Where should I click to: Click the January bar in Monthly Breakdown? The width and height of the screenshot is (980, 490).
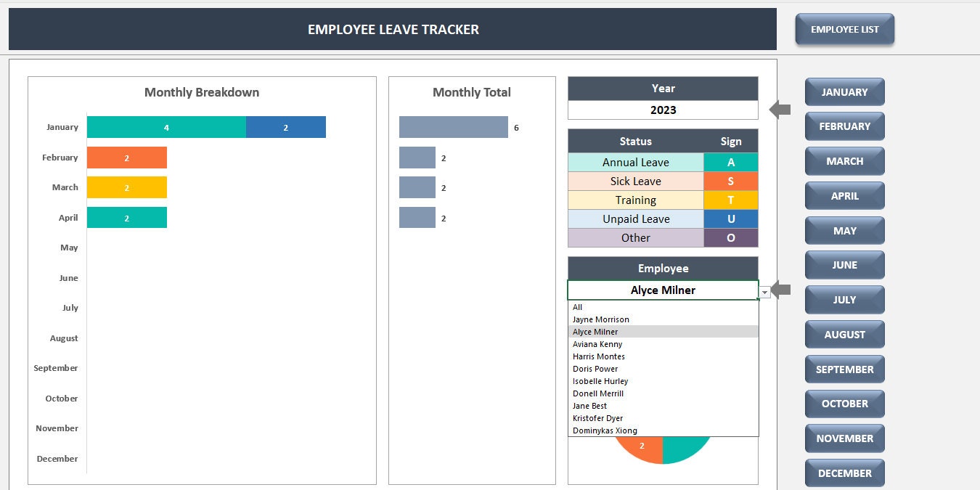167,126
